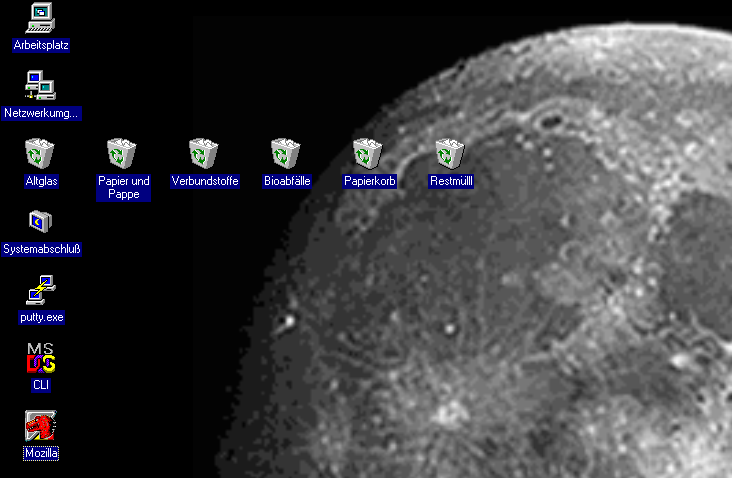732x478 pixels.
Task: Select the red Mozilla dinosaur icon
Action: point(41,426)
